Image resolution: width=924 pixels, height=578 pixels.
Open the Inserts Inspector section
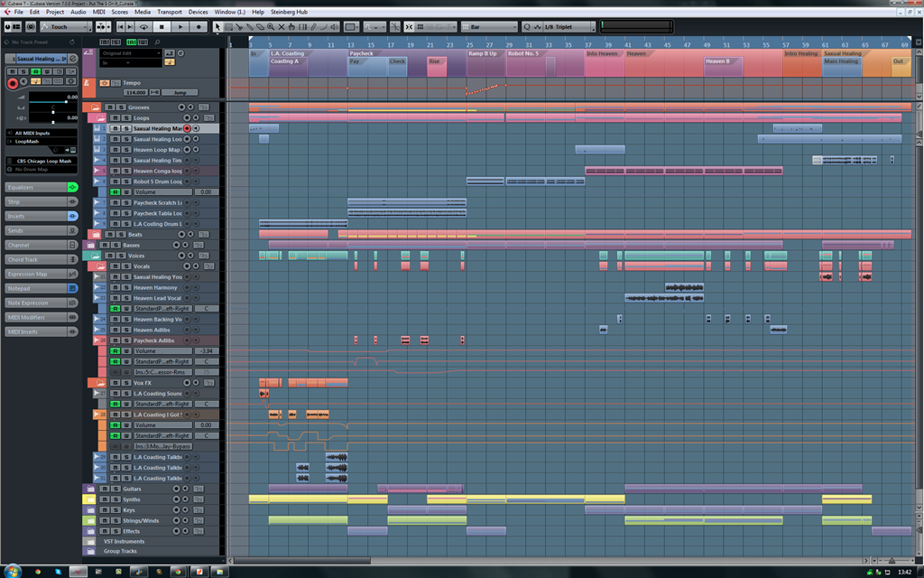pyautogui.click(x=42, y=216)
